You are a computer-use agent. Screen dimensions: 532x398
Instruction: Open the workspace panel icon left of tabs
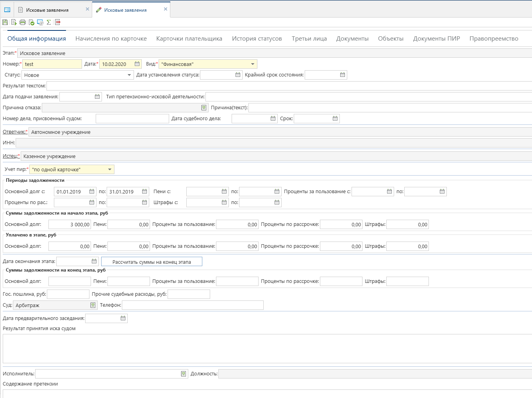pyautogui.click(x=7, y=10)
